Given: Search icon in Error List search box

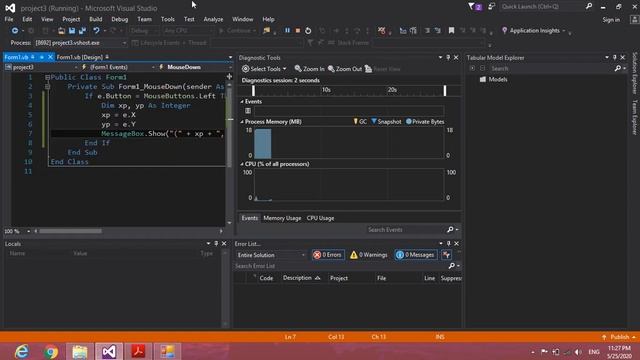Looking at the screenshot, I should [x=451, y=266].
